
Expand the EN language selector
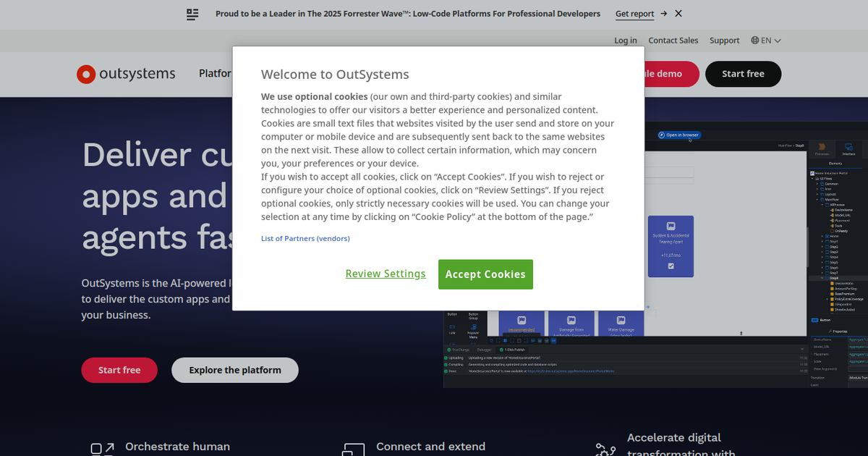pos(766,41)
